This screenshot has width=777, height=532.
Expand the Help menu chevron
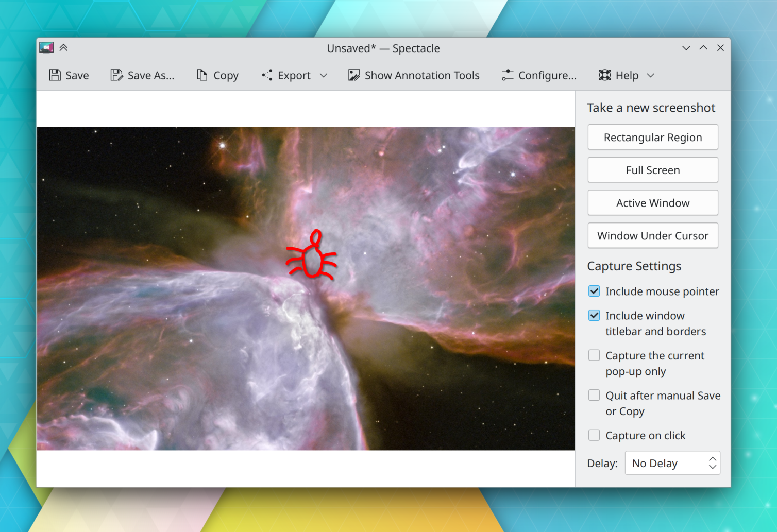point(650,75)
